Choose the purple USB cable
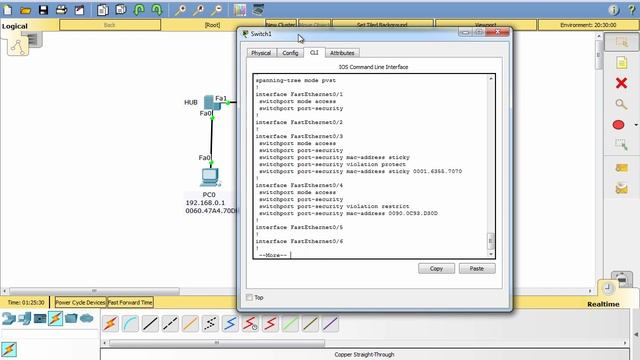Screen dimensions: 640x360 coord(330,324)
